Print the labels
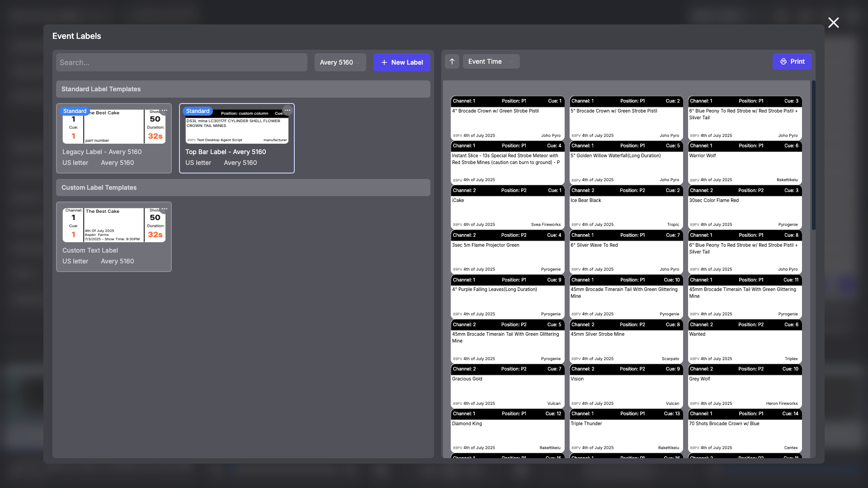 click(x=792, y=61)
